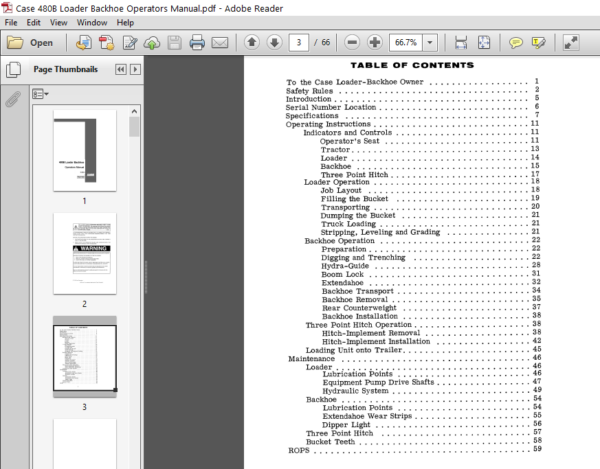Click the fit width scrolling icon
The image size is (600, 469).
pos(461,42)
